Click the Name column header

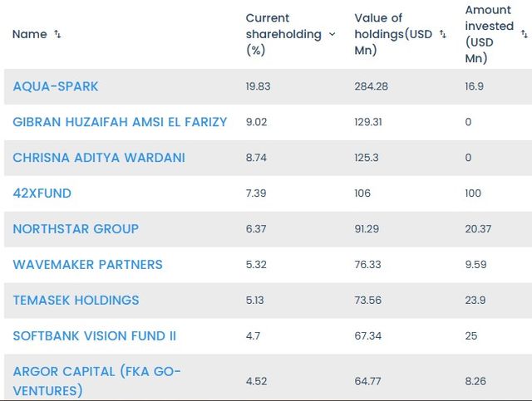30,34
